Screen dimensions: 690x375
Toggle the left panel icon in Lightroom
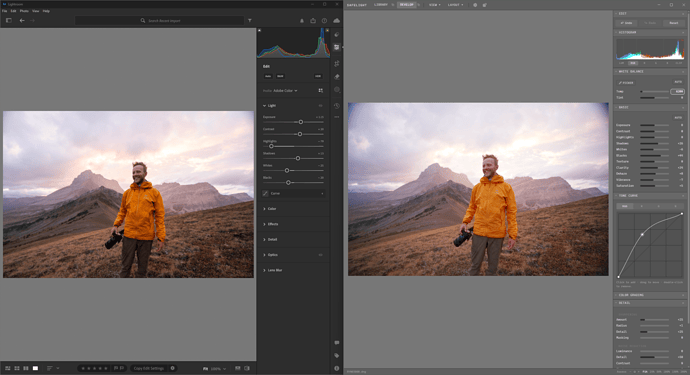tap(8, 20)
